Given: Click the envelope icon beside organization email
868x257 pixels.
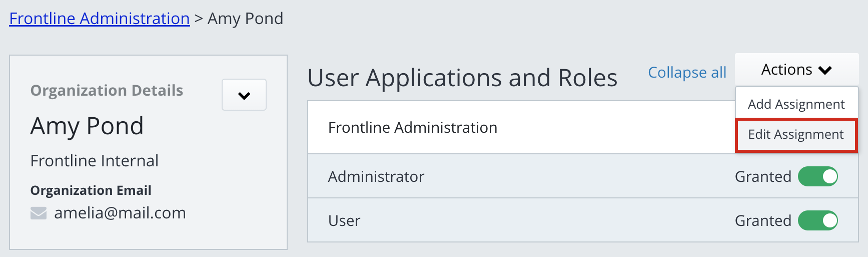Looking at the screenshot, I should [39, 213].
